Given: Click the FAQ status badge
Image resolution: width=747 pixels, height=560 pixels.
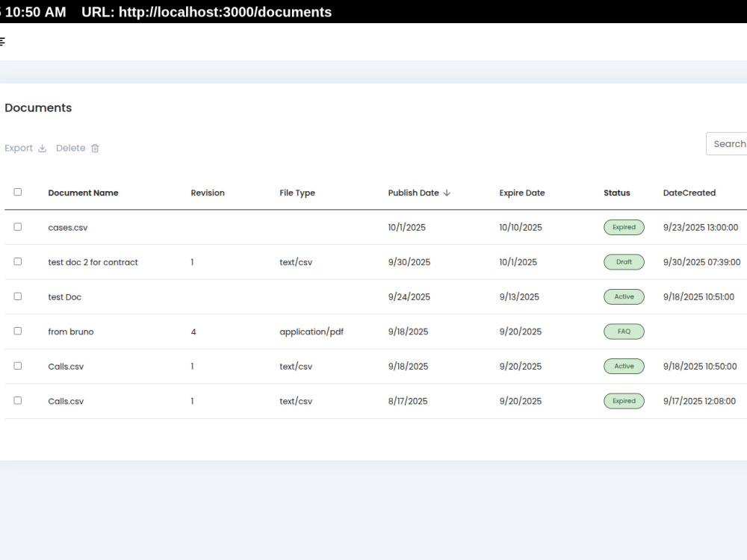Looking at the screenshot, I should pos(624,332).
